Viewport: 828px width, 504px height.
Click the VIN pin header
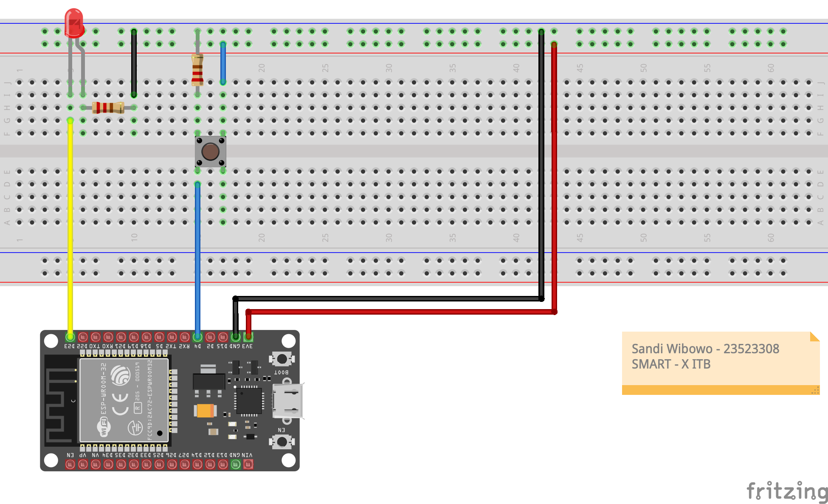coord(248,465)
